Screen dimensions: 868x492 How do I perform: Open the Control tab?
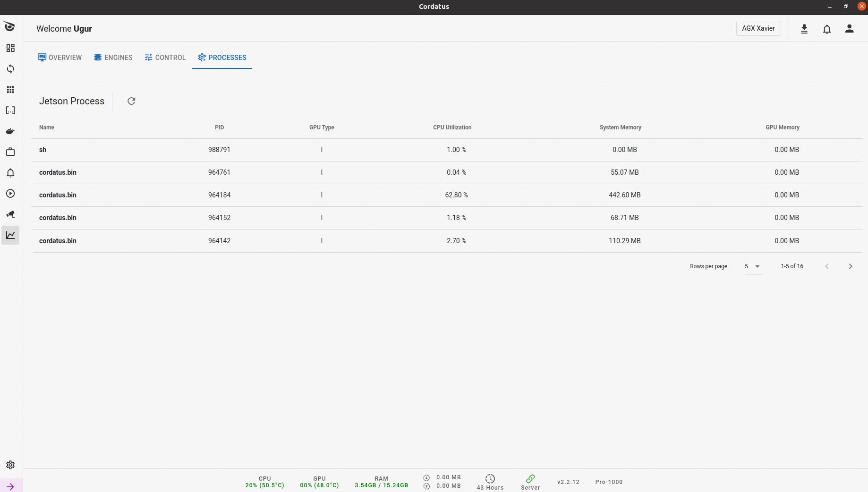coord(165,58)
